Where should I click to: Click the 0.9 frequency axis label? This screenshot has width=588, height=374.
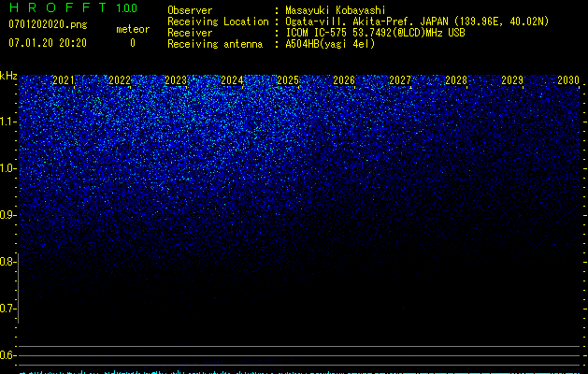(7, 215)
